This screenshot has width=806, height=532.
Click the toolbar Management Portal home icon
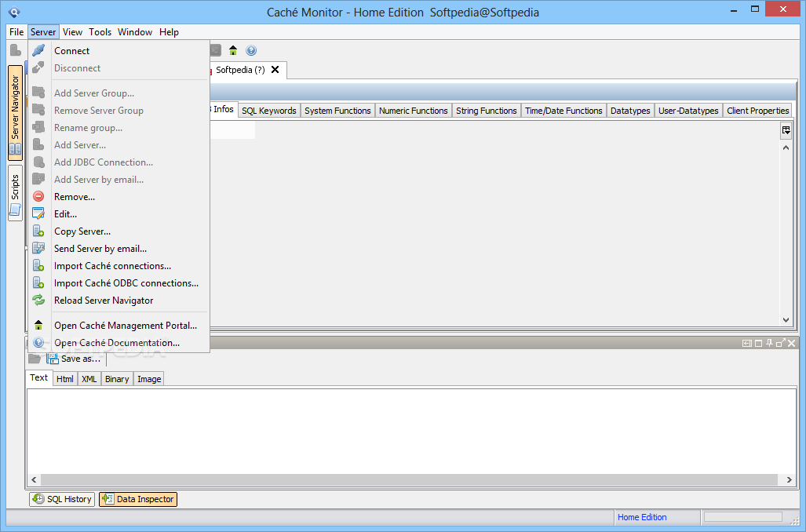coord(233,50)
